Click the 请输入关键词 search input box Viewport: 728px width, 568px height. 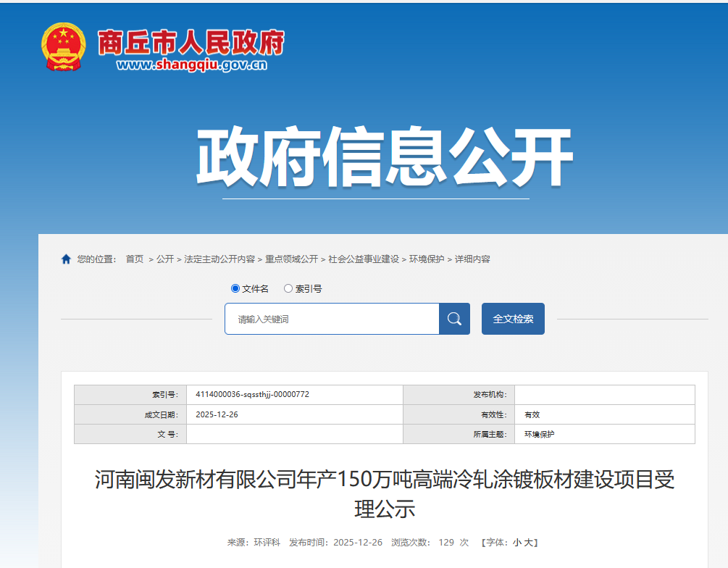tap(330, 319)
